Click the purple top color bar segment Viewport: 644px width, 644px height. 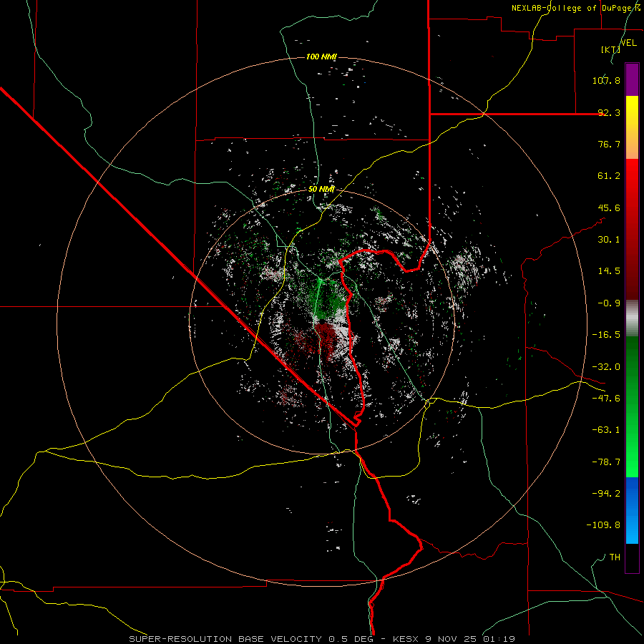(x=632, y=79)
